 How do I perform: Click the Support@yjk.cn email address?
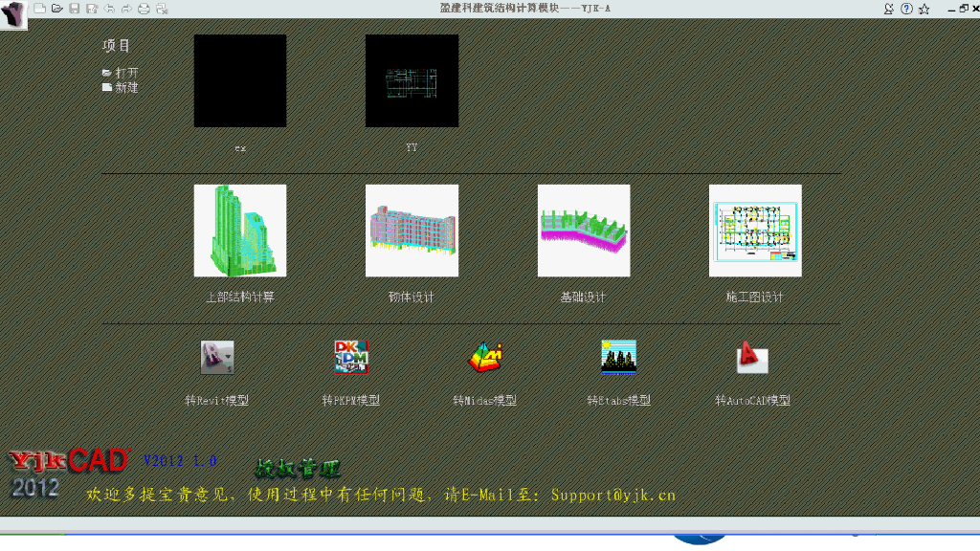(x=613, y=496)
